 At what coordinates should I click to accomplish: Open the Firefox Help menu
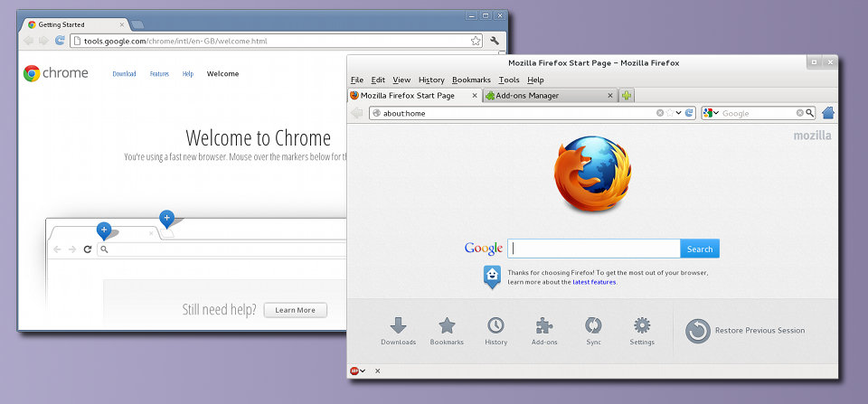click(536, 80)
